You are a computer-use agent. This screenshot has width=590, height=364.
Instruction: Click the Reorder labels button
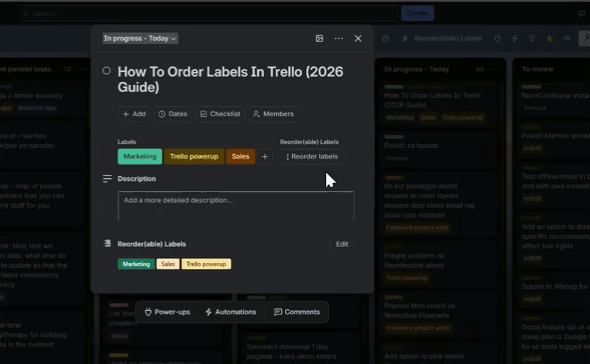click(312, 156)
